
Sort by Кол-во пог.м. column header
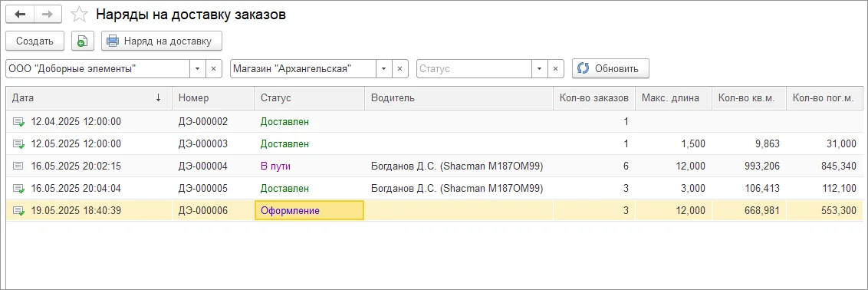(x=824, y=98)
